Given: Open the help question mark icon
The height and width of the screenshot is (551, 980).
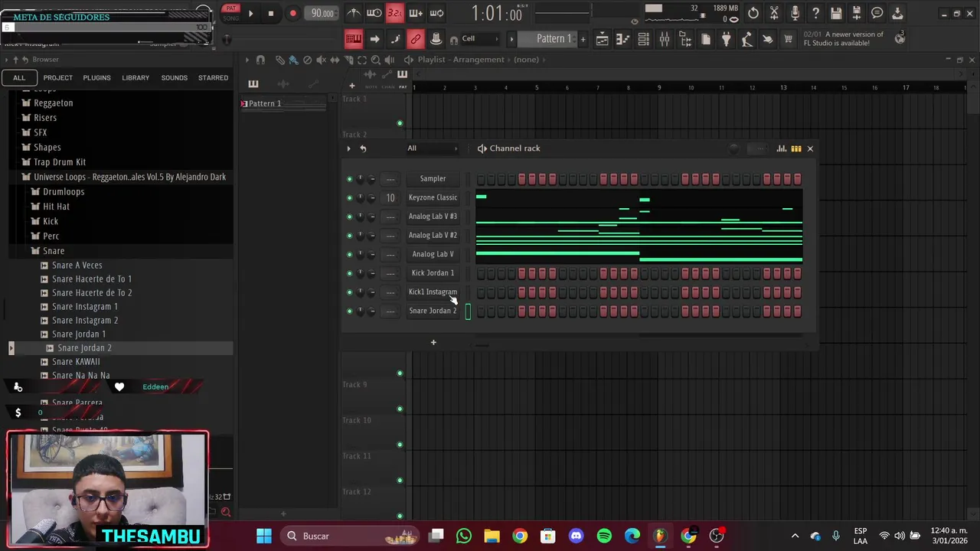Looking at the screenshot, I should point(815,13).
